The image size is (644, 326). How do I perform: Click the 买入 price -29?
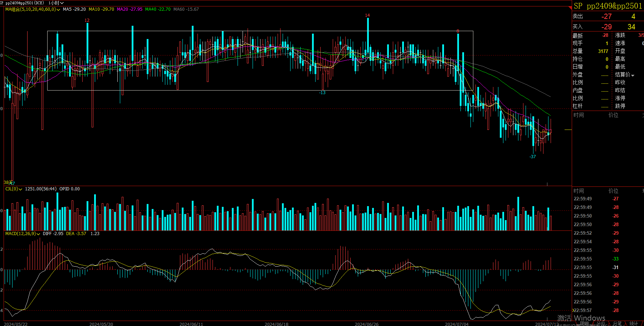tap(606, 27)
